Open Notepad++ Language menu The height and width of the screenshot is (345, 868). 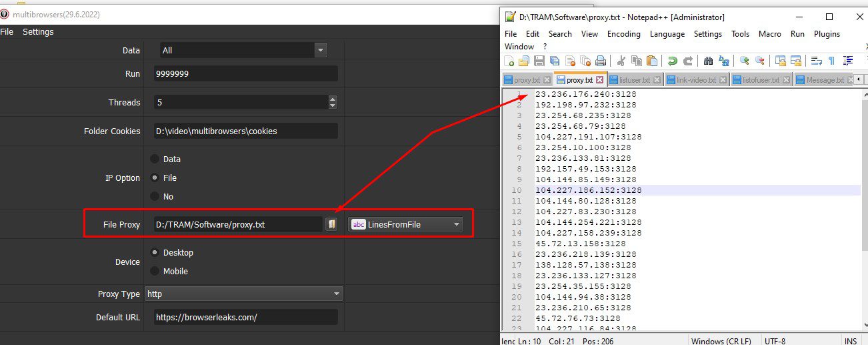[667, 33]
